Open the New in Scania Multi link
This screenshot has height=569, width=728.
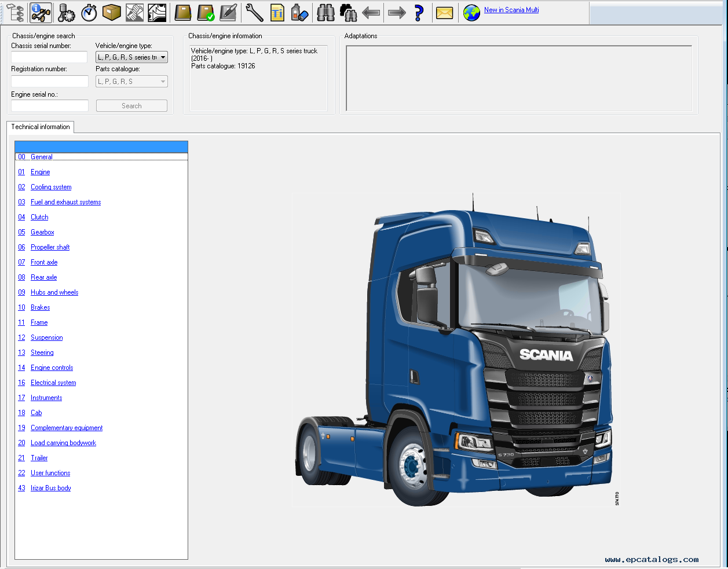click(511, 10)
